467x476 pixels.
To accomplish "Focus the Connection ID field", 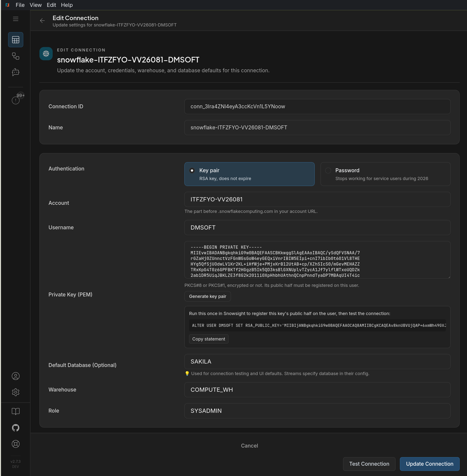I will [x=317, y=107].
